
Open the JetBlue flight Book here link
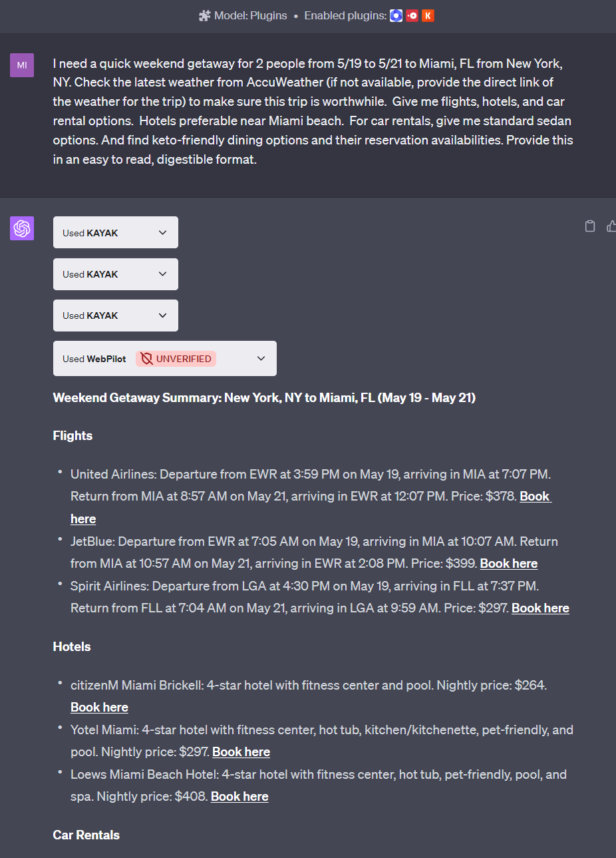tap(509, 564)
